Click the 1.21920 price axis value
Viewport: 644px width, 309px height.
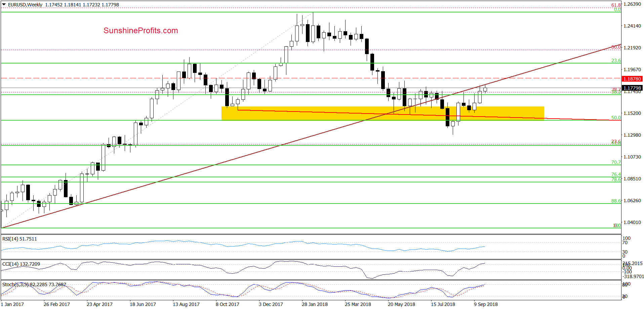tap(632, 48)
